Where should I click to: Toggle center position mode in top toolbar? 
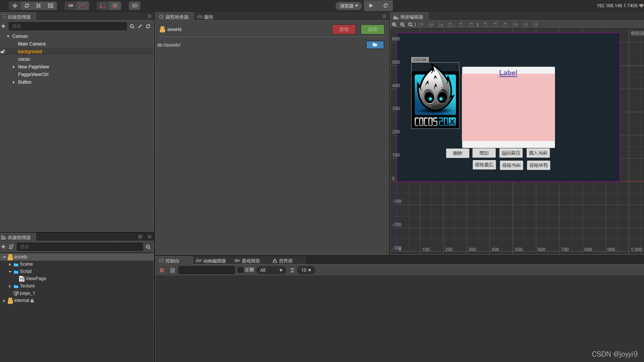(83, 6)
